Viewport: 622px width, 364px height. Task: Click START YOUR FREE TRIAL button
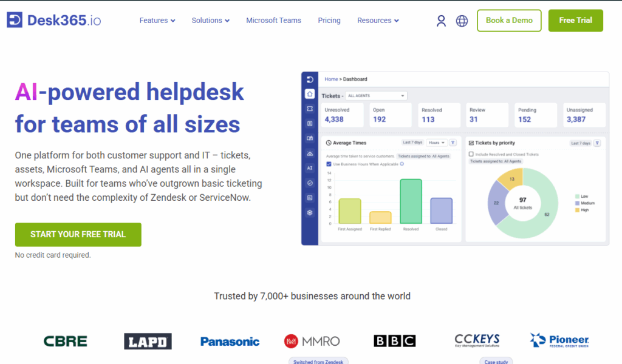(x=78, y=235)
